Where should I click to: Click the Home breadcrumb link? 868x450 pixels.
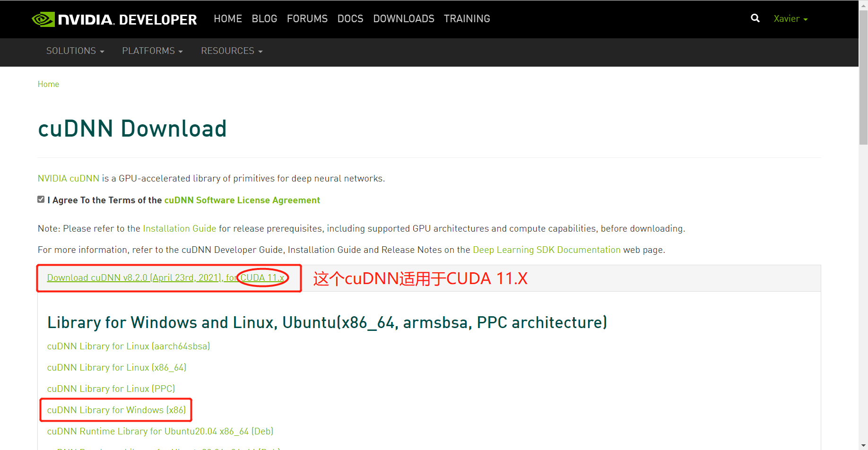(x=48, y=84)
